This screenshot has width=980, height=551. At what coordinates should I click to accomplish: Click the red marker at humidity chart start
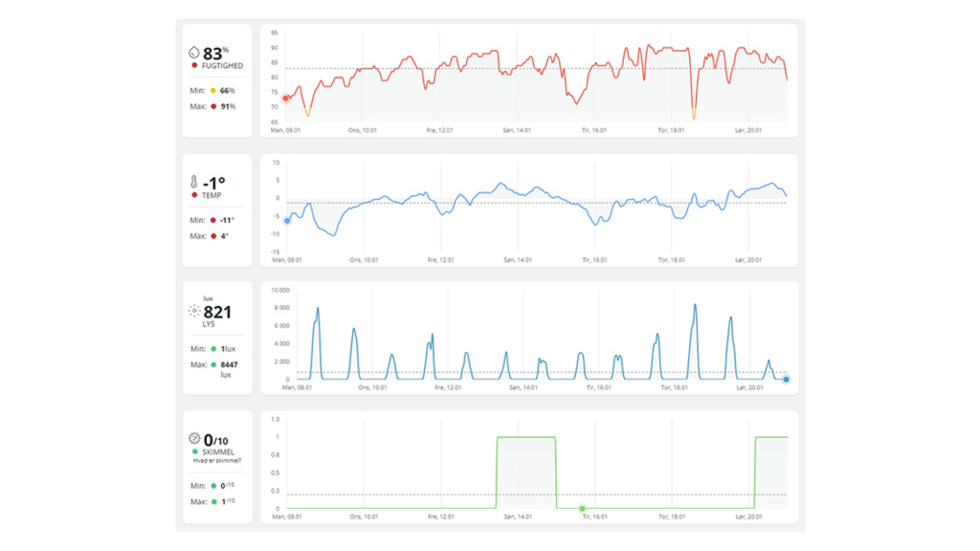coord(285,98)
